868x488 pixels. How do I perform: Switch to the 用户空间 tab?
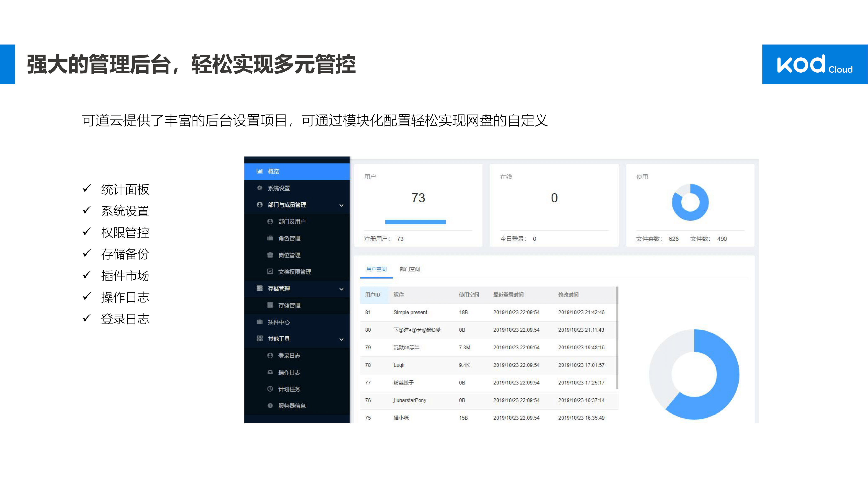(x=376, y=269)
